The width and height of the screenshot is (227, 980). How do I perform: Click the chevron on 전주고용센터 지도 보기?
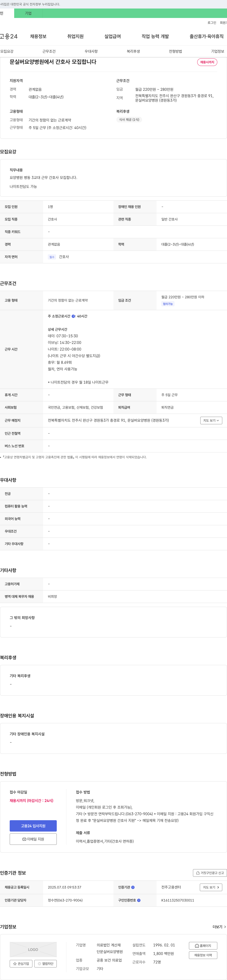(218, 887)
